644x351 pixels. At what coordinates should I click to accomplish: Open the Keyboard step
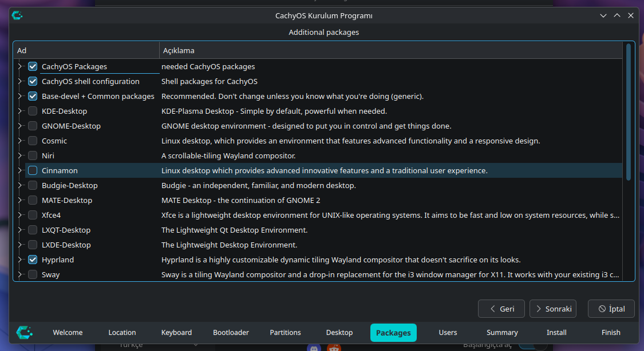click(177, 333)
